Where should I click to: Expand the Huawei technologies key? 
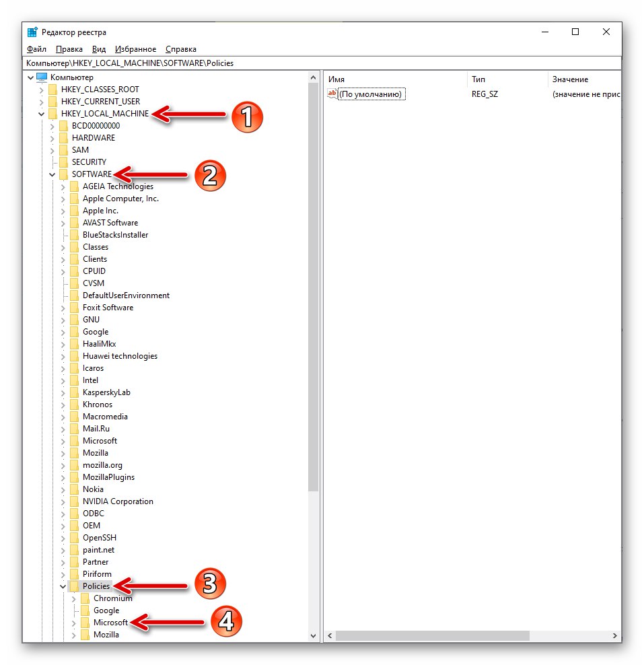[x=63, y=356]
